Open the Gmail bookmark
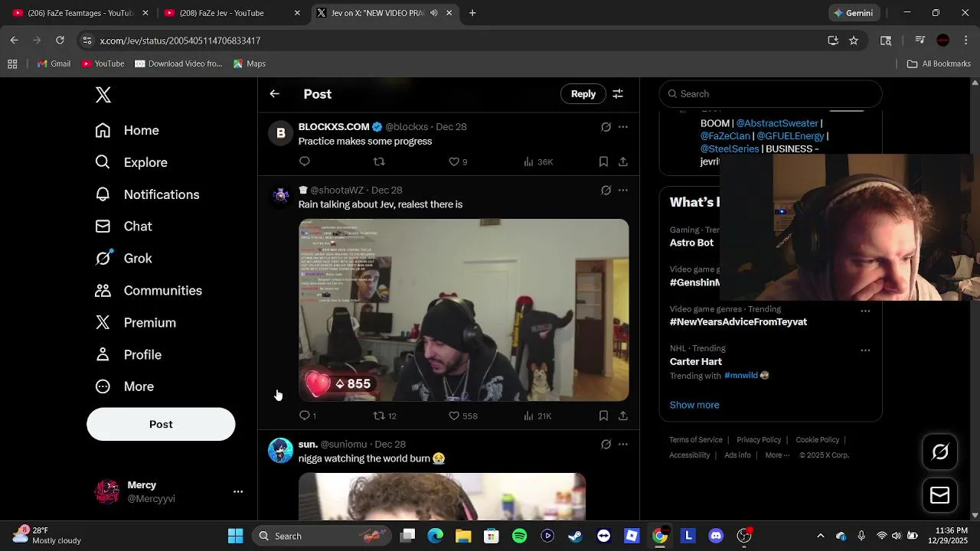The image size is (980, 551). [x=54, y=64]
